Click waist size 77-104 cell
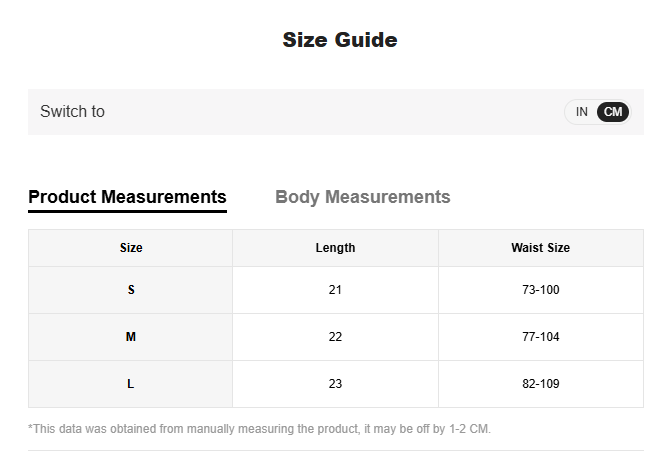The height and width of the screenshot is (457, 665). (540, 337)
